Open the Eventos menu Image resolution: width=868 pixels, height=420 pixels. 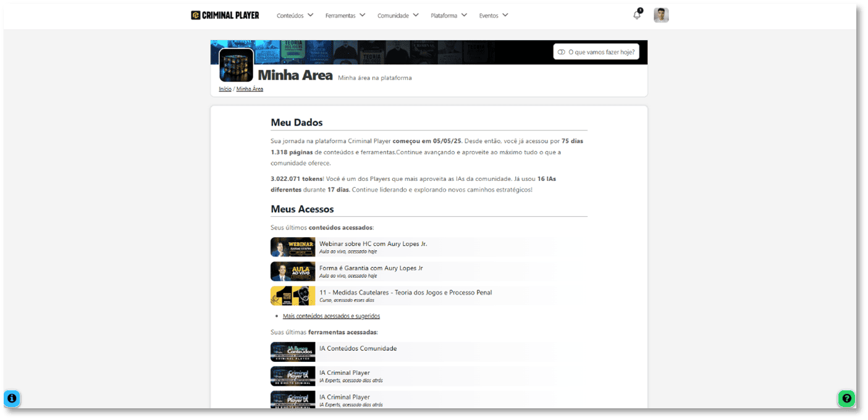coord(493,15)
